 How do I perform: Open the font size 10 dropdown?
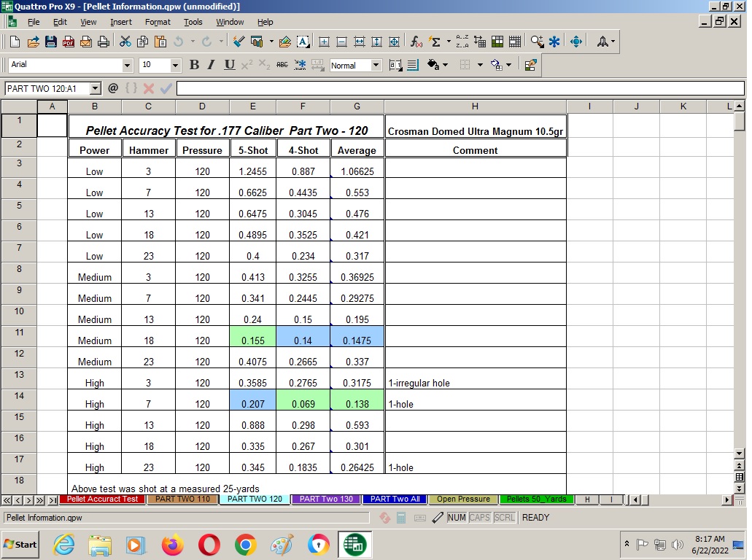tap(175, 65)
